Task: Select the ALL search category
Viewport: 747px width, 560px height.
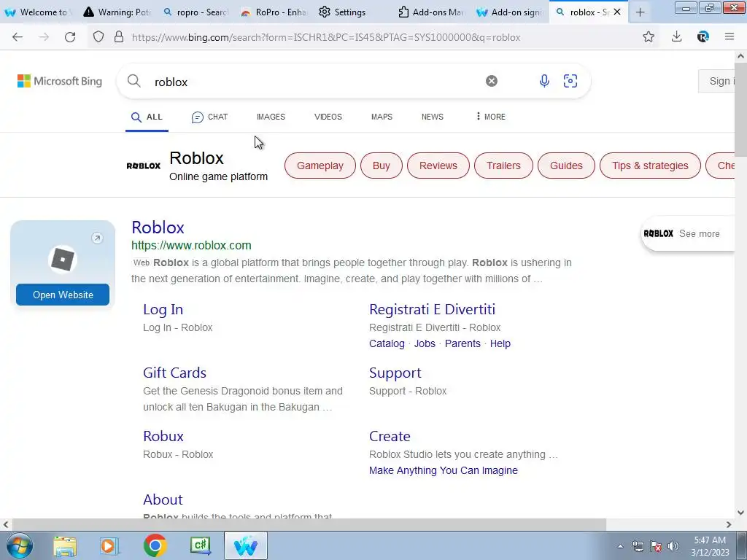Action: coord(147,117)
